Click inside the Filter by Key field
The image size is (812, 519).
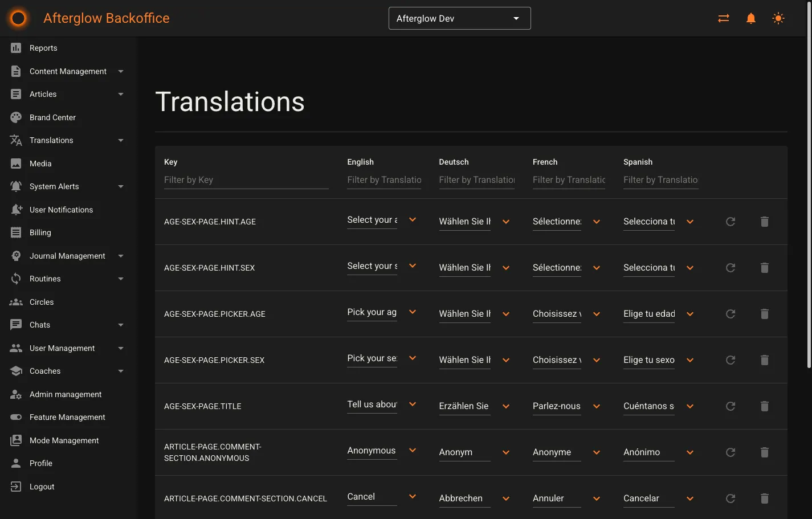tap(246, 179)
